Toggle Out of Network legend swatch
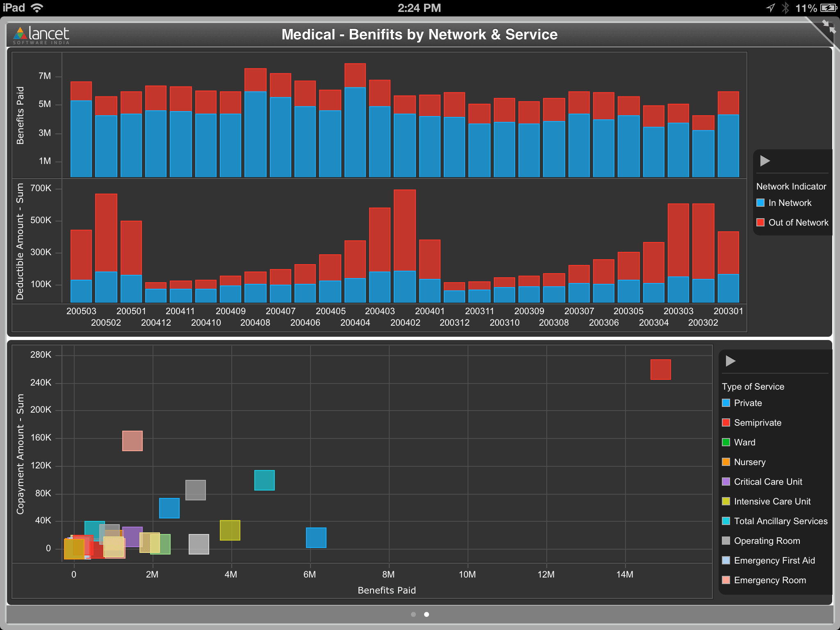840x630 pixels. click(760, 222)
